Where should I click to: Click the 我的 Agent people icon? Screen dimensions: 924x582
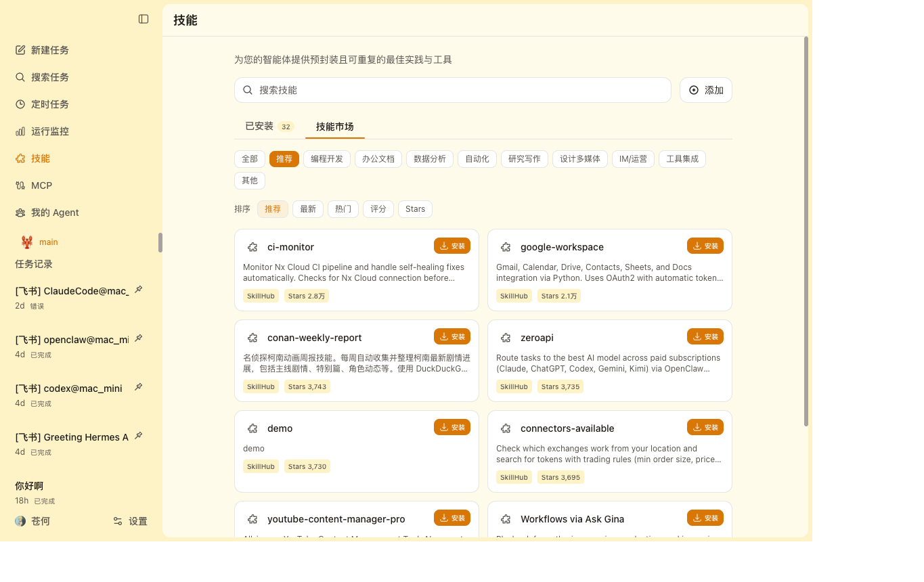pos(20,212)
